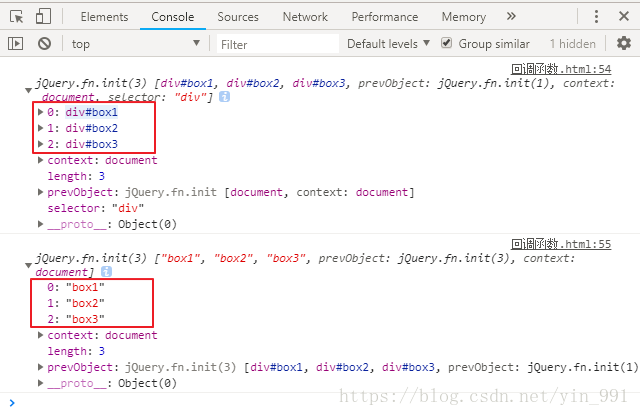The width and height of the screenshot is (640, 416).
Task: Activate the inspect element picker icon
Action: tap(16, 17)
